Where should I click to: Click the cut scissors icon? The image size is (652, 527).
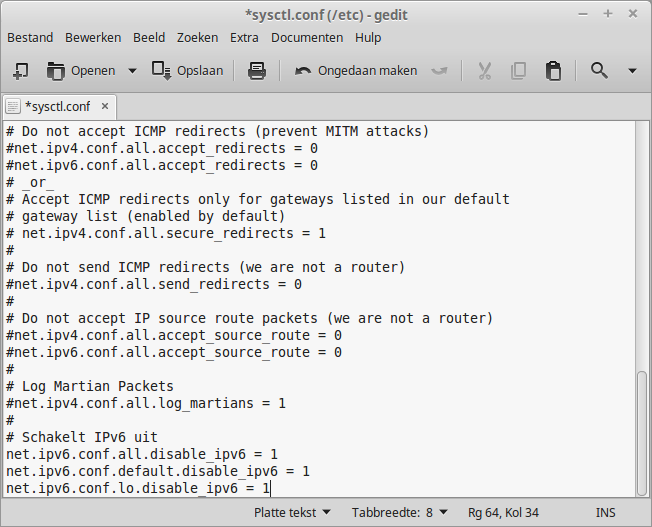484,71
